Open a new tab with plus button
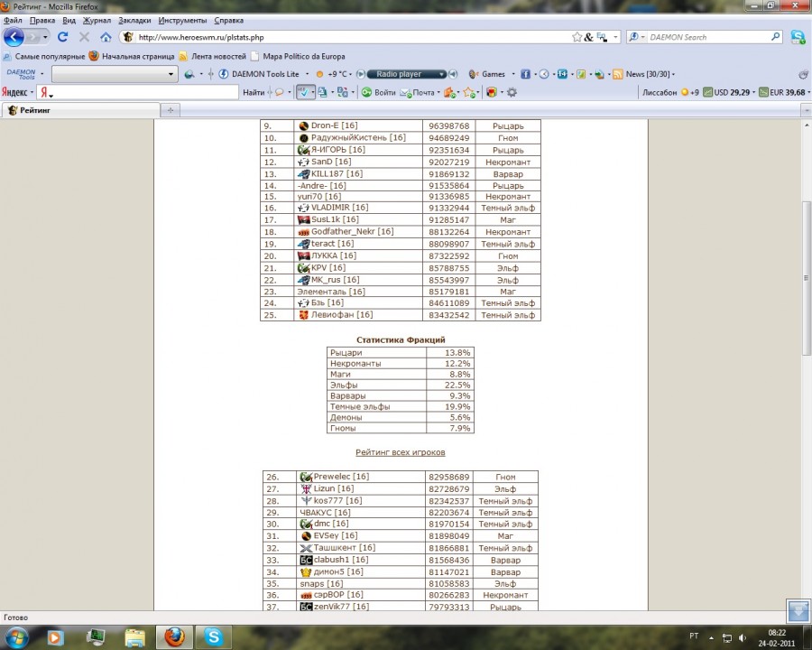The image size is (812, 650). [171, 110]
